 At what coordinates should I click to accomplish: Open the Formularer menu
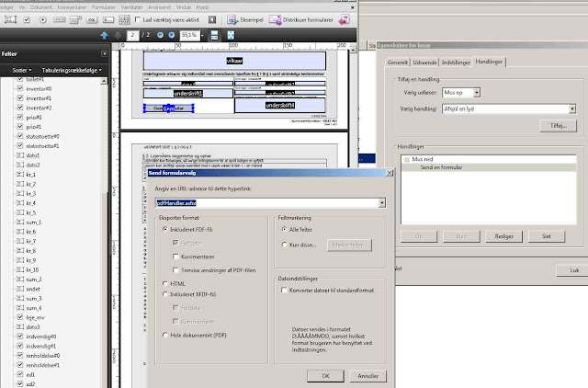[x=104, y=7]
